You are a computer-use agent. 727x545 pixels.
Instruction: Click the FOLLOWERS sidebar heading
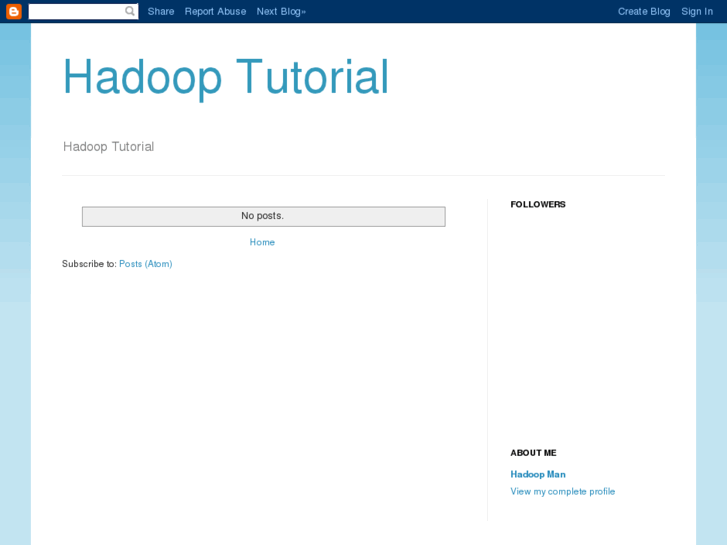[538, 205]
